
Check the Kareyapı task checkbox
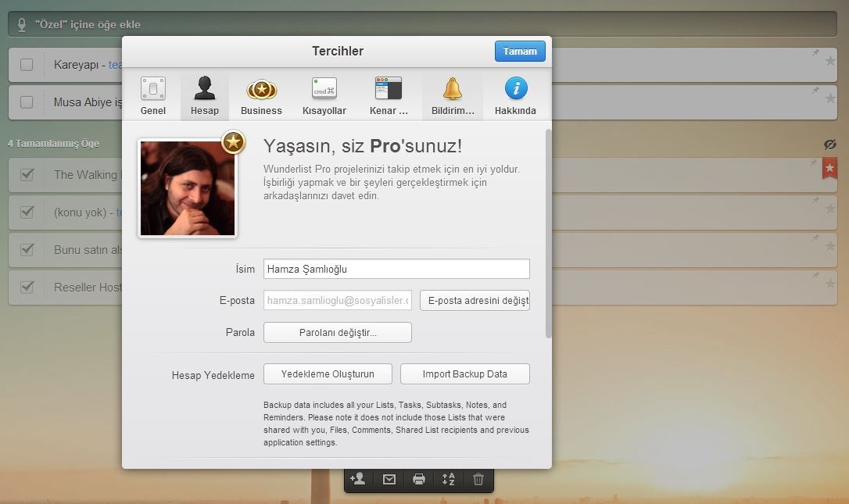(27, 65)
